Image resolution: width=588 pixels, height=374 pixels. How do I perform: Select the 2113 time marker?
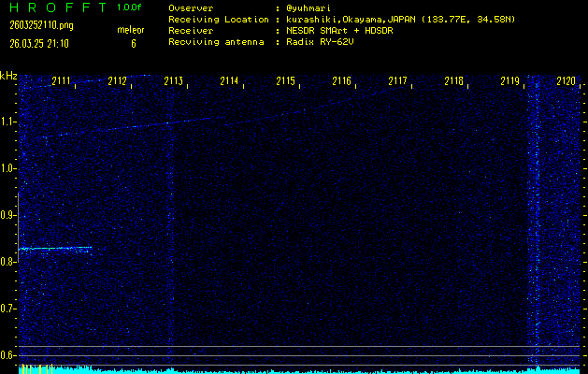click(x=174, y=81)
